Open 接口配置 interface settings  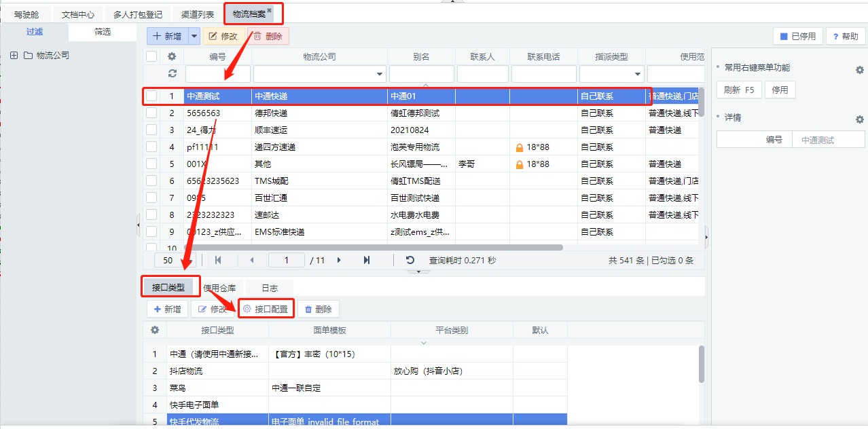point(266,309)
